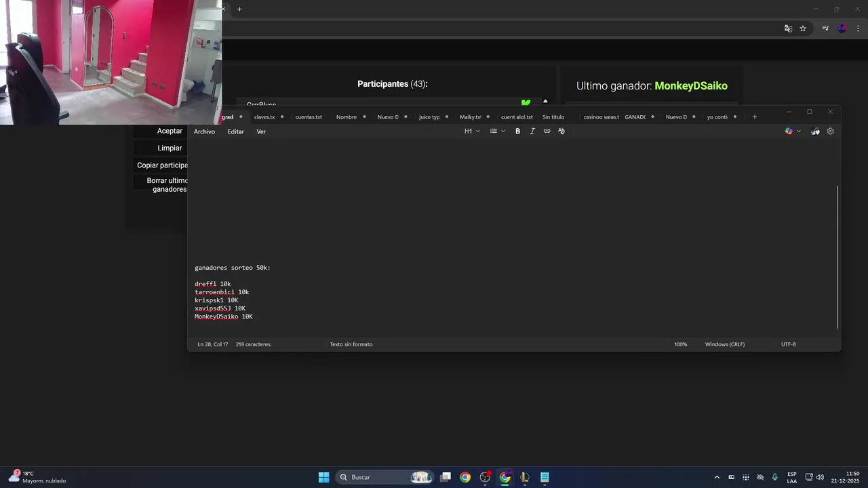Viewport: 868px width, 488px height.
Task: Click UTF-8 encoding in the status bar
Action: coord(789,344)
